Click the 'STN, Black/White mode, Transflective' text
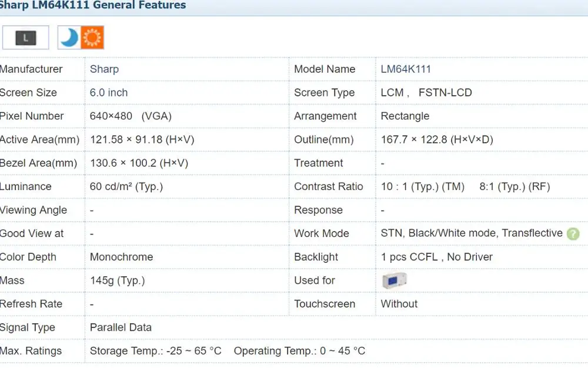Image resolution: width=588 pixels, height=368 pixels. [472, 233]
